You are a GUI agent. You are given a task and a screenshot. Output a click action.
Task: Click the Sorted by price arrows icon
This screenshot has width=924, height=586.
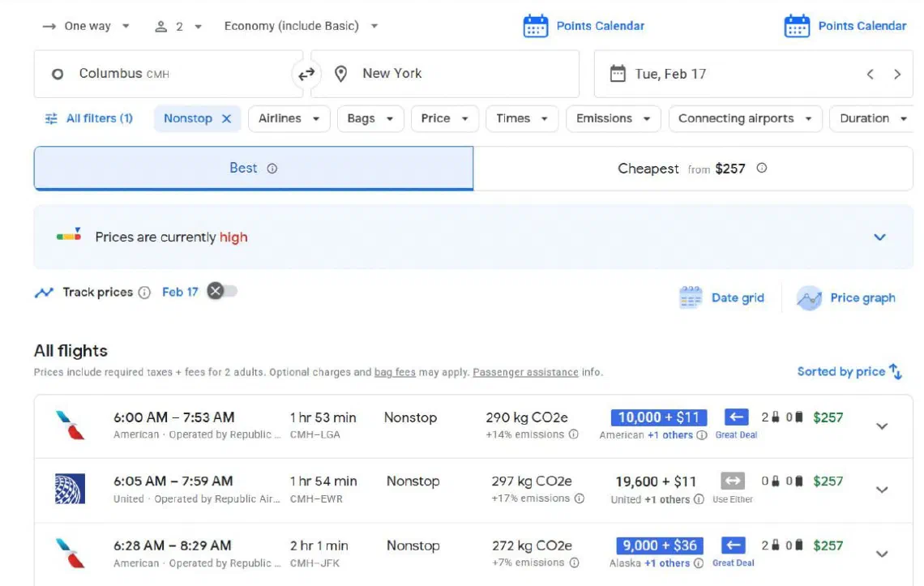[896, 371]
